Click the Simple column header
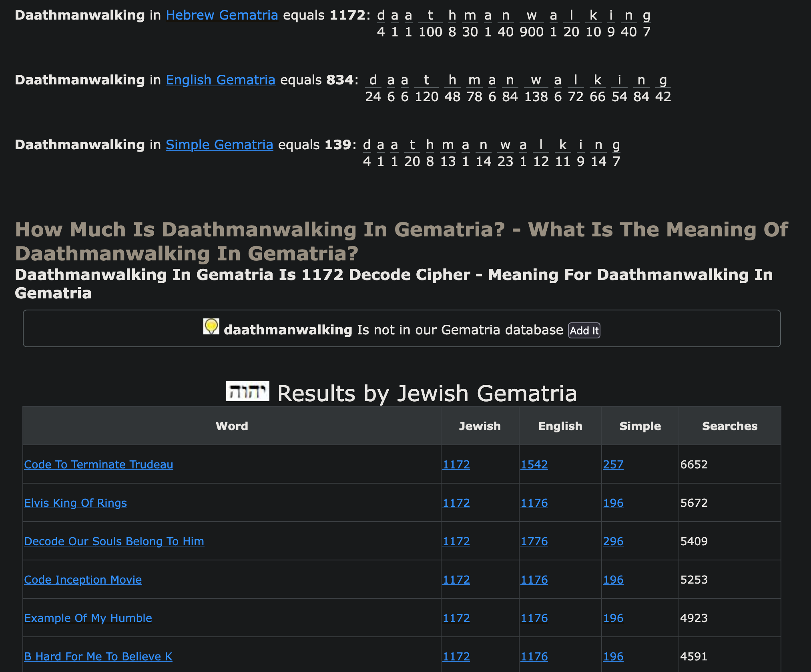This screenshot has width=811, height=672. pyautogui.click(x=640, y=426)
